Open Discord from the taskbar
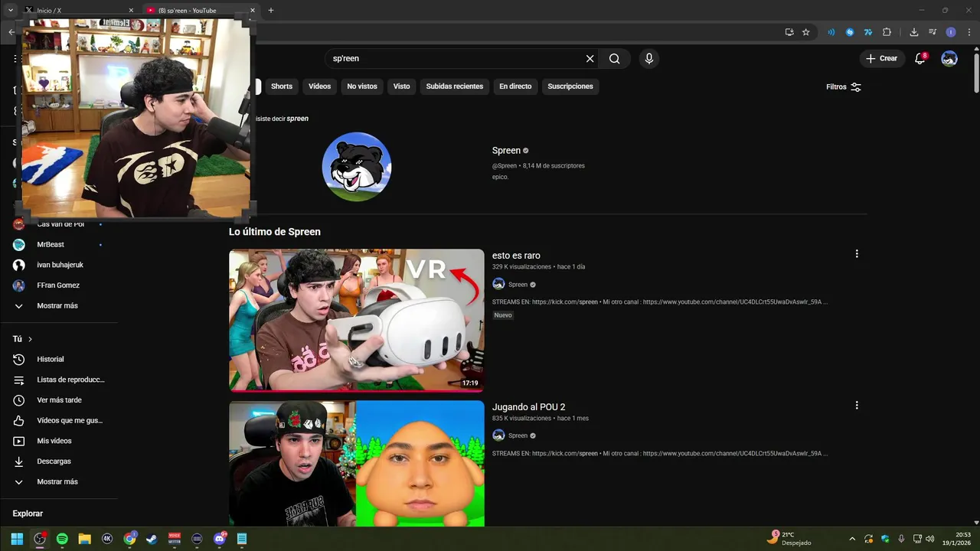Screen dimensions: 980x551 pos(220,539)
